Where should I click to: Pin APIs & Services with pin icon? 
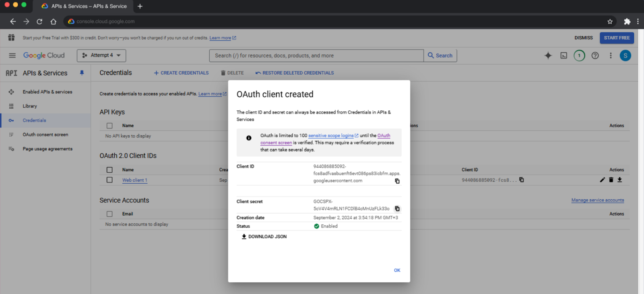tap(82, 73)
